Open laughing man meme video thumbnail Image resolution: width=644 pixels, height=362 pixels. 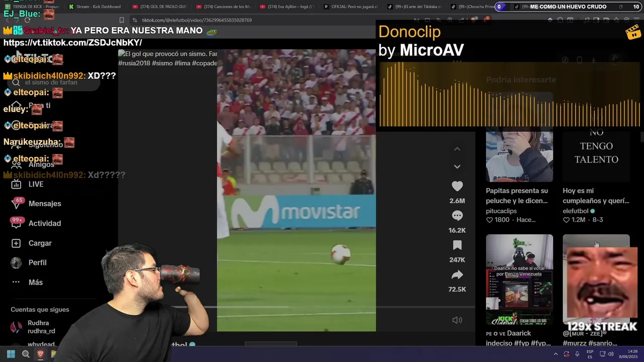[596, 280]
